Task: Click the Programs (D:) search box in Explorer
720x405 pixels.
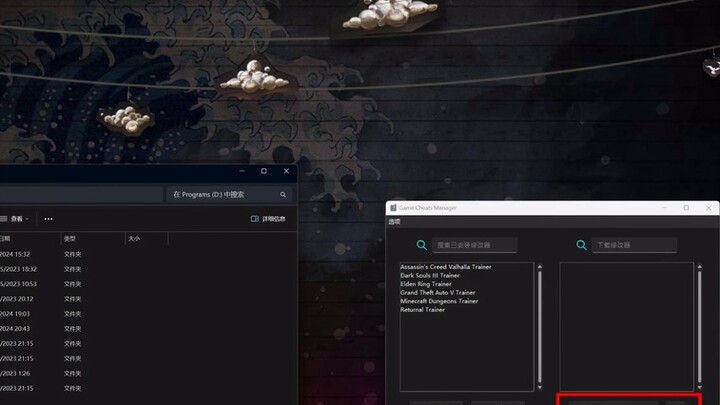Action: point(229,195)
